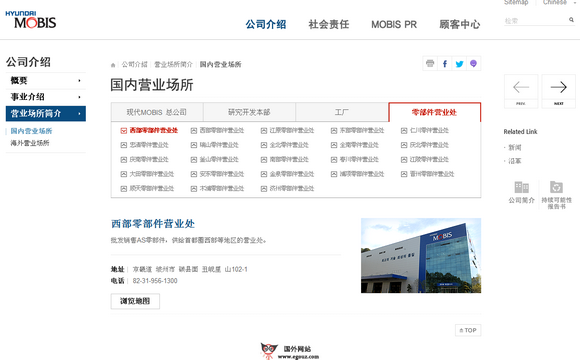Open the 顾客中心 top menu
The width and height of the screenshot is (580, 360).
pos(459,24)
